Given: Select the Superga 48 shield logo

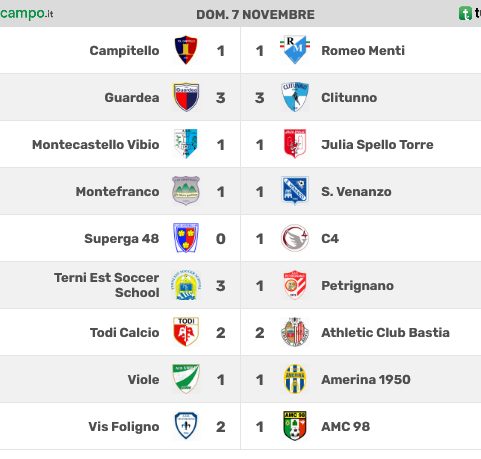Looking at the screenshot, I should pos(186,238).
